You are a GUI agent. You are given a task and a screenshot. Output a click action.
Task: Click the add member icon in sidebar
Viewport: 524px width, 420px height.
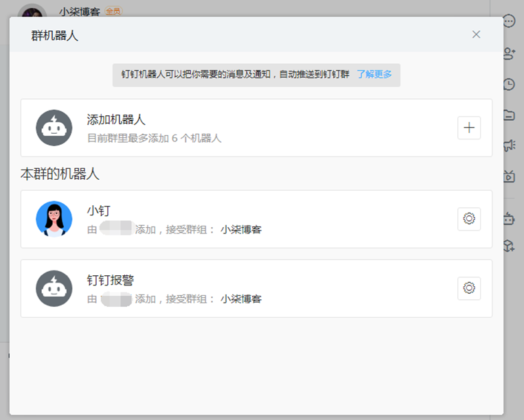point(509,54)
